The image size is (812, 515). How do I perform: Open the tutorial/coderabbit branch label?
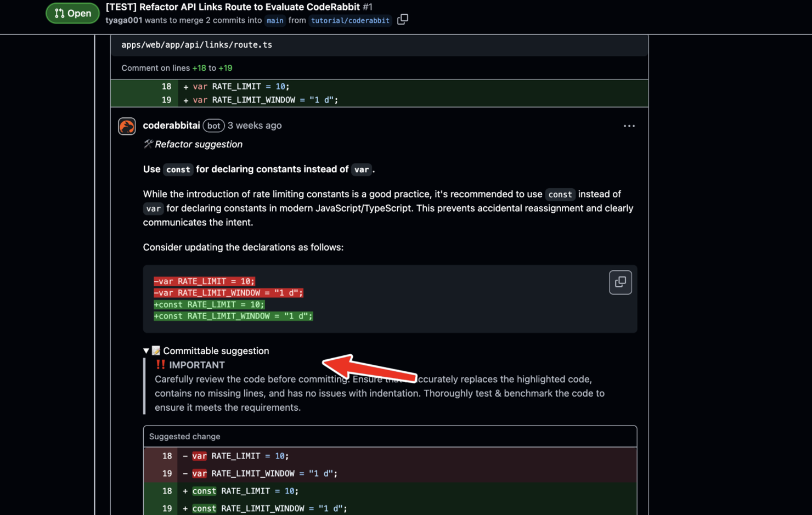[x=350, y=20]
